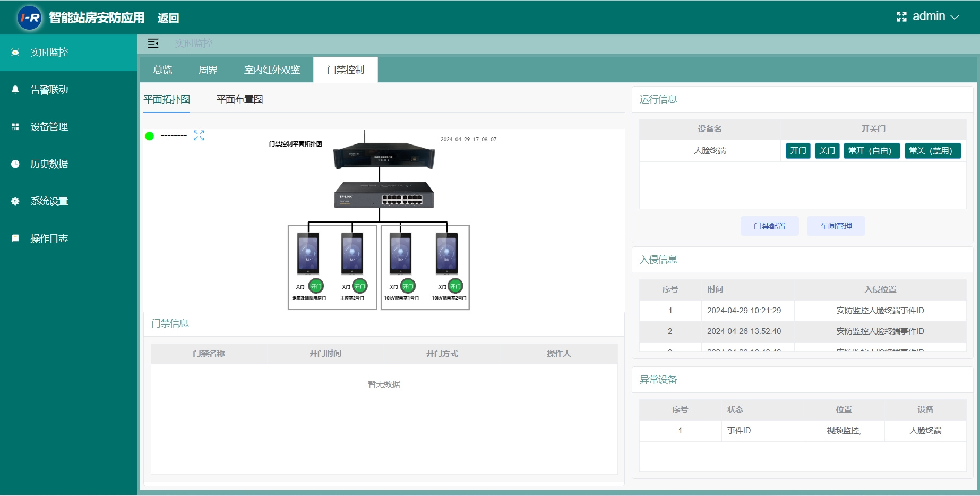980x496 pixels.
Task: Click the 设备管理 grid icon
Action: [15, 127]
